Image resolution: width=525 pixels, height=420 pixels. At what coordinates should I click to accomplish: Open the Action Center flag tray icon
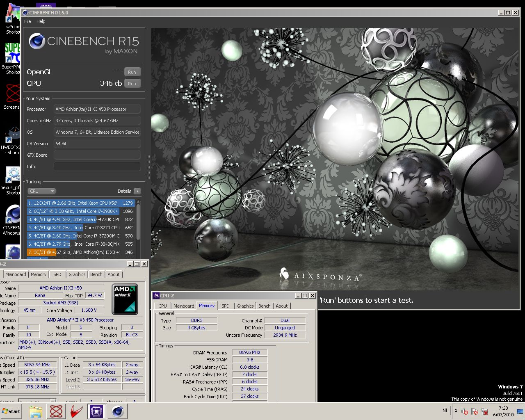pyautogui.click(x=475, y=411)
